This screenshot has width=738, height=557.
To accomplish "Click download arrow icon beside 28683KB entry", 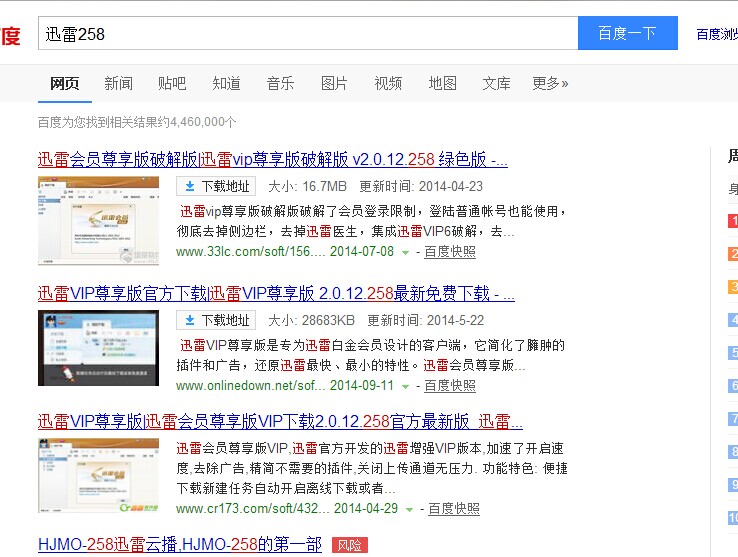I will [x=190, y=321].
